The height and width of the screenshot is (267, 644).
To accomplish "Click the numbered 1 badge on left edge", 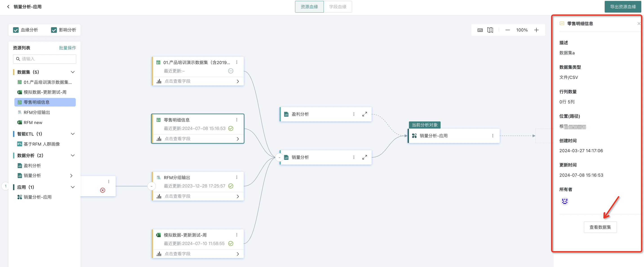I will [x=5, y=186].
